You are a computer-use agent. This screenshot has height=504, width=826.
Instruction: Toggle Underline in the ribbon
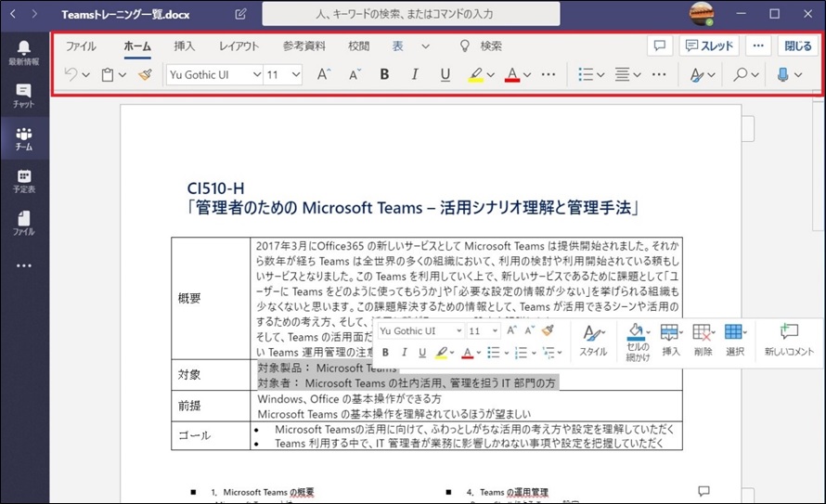tap(445, 75)
